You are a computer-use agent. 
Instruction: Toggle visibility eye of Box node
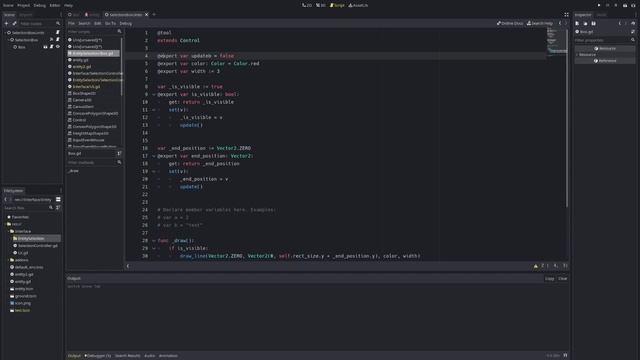(x=58, y=47)
